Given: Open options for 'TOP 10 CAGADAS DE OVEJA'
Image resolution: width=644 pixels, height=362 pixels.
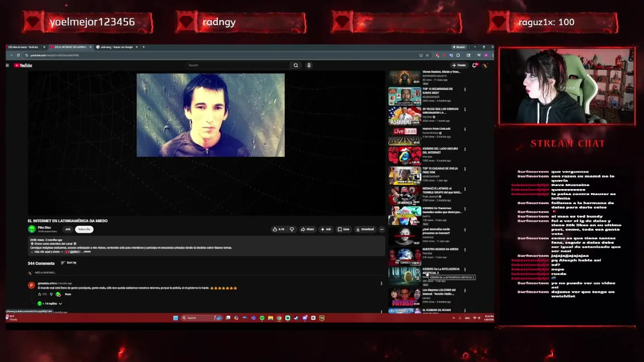Looking at the screenshot, I should (x=465, y=169).
